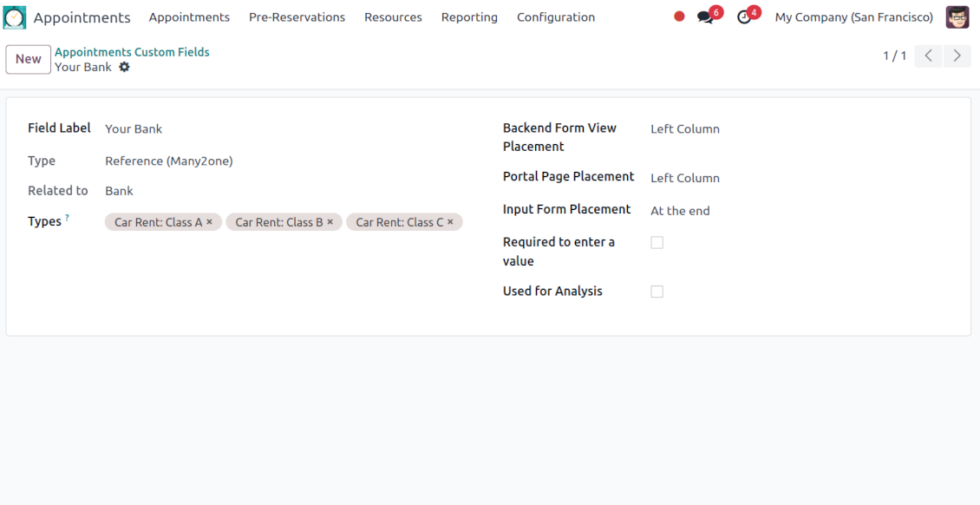
Task: Toggle the Used for Analysis checkbox
Action: coord(657,292)
